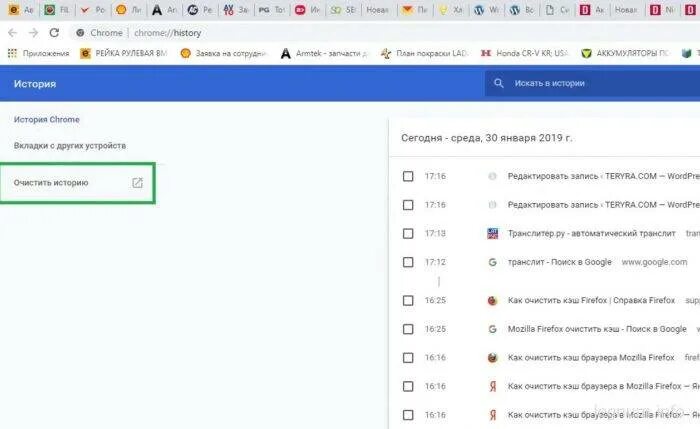Image resolution: width=700 pixels, height=429 pixels.
Task: Open the Honda CR-V KR bookmark
Action: 525,53
